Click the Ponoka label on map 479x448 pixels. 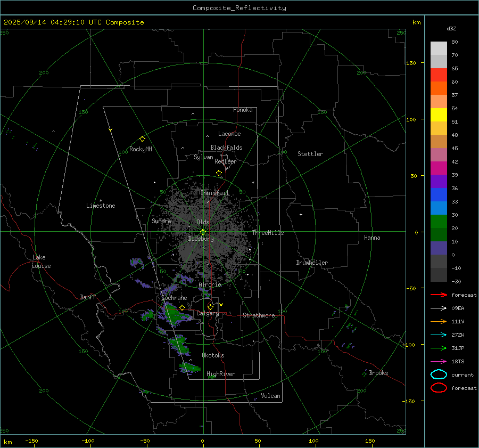[x=243, y=110]
